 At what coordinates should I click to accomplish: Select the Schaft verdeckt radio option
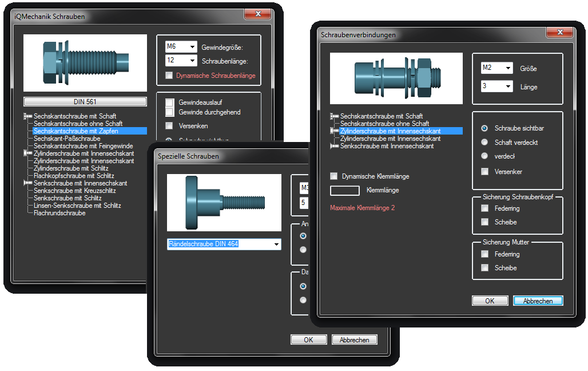tap(485, 142)
